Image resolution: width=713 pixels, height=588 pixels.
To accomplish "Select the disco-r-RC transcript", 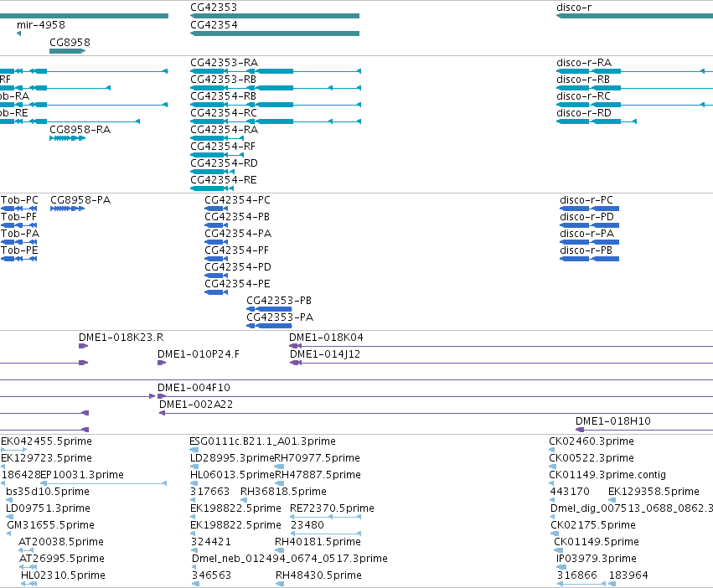I will [x=583, y=96].
